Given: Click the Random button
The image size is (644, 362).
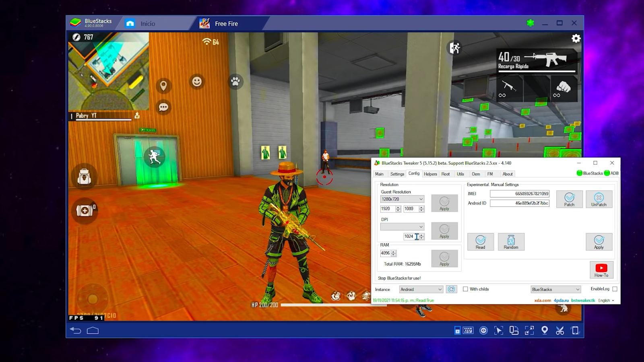Looking at the screenshot, I should pos(511,242).
